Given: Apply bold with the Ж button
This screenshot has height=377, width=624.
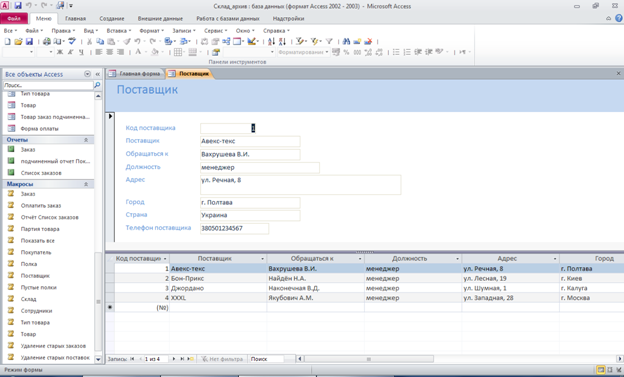Looking at the screenshot, I should click(60, 52).
